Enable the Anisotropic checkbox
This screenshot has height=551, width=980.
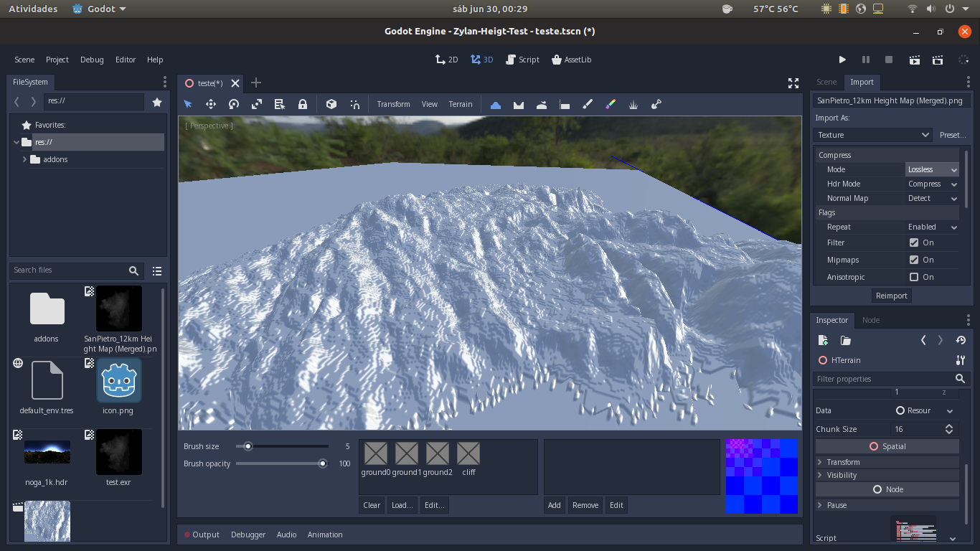pyautogui.click(x=914, y=277)
